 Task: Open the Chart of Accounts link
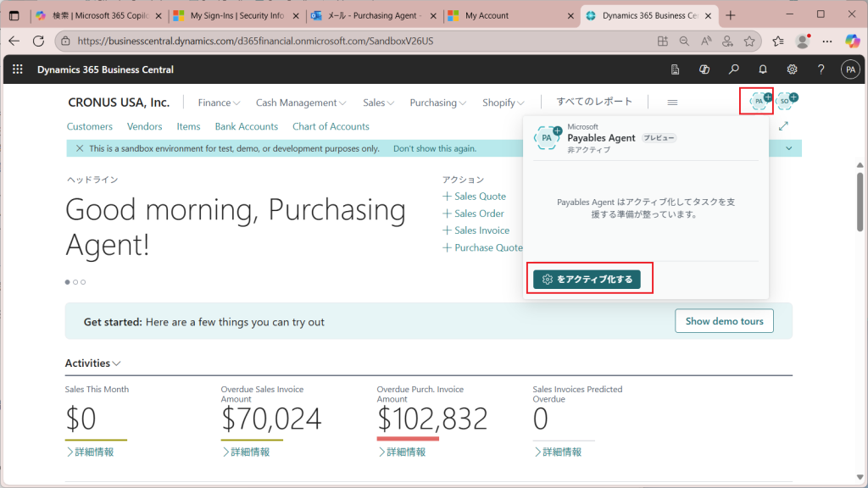(331, 126)
